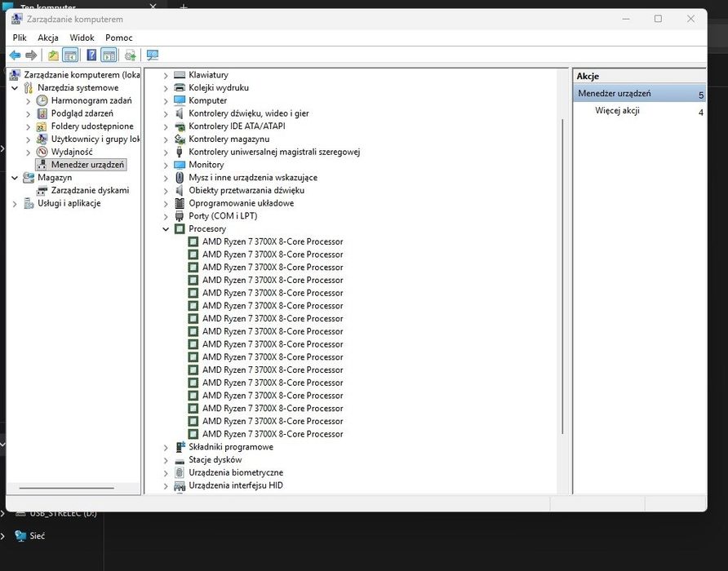
Task: Click the Wydajność gauge icon
Action: 42,152
